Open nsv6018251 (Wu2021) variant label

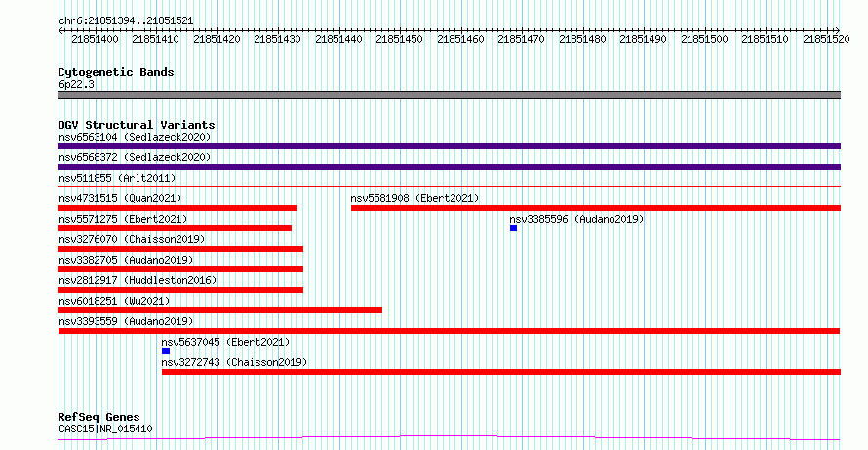(x=114, y=301)
